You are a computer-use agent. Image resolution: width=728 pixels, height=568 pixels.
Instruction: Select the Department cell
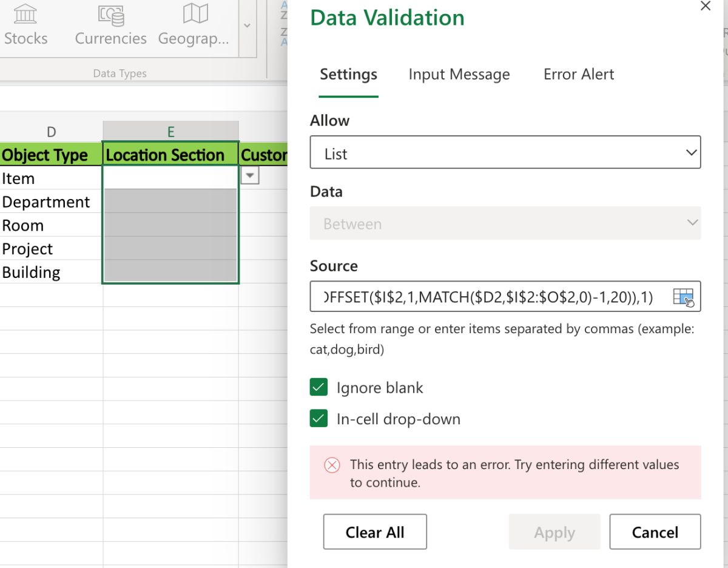(x=52, y=201)
